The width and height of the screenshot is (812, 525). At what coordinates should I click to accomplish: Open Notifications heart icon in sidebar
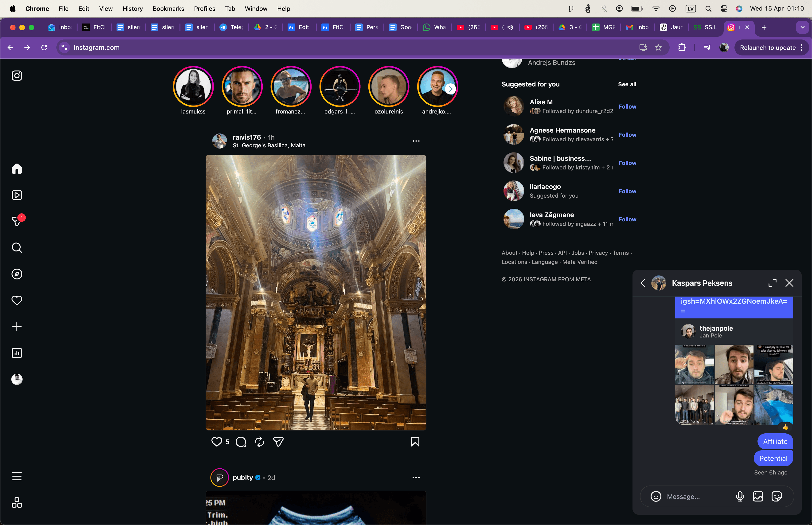pyautogui.click(x=17, y=300)
